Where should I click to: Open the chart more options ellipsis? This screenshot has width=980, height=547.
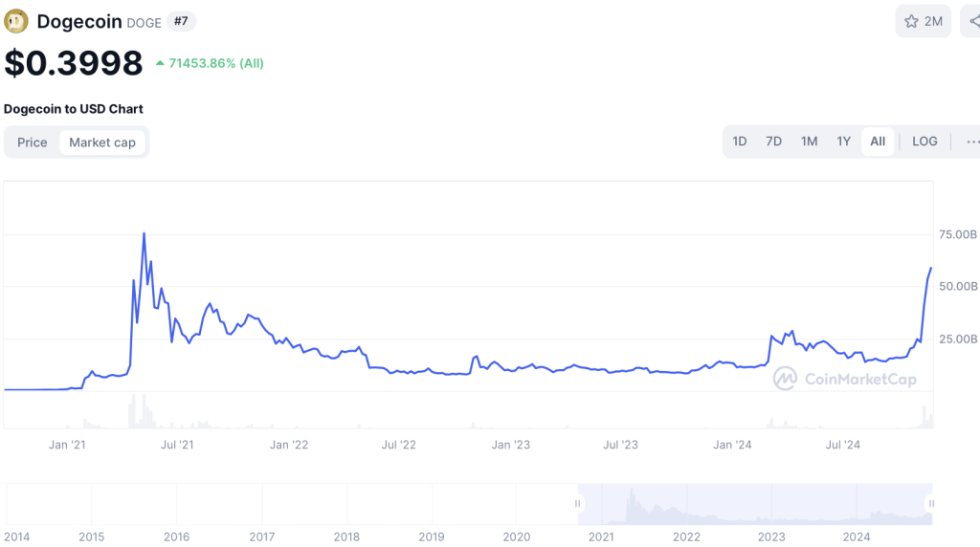[972, 142]
